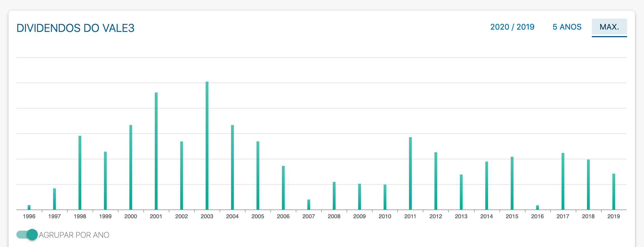Click the 2002 dividend bar

pos(181,176)
